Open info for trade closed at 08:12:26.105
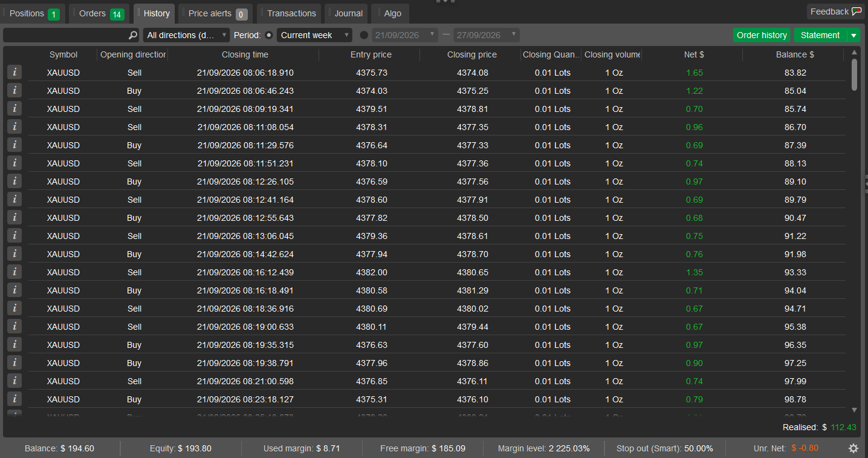868x458 pixels. coord(15,181)
